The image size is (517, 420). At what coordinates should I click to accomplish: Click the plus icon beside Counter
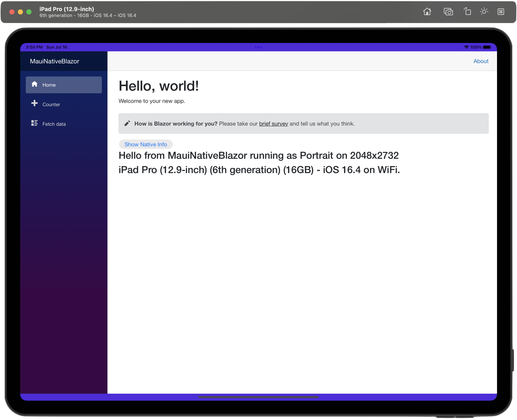(34, 103)
